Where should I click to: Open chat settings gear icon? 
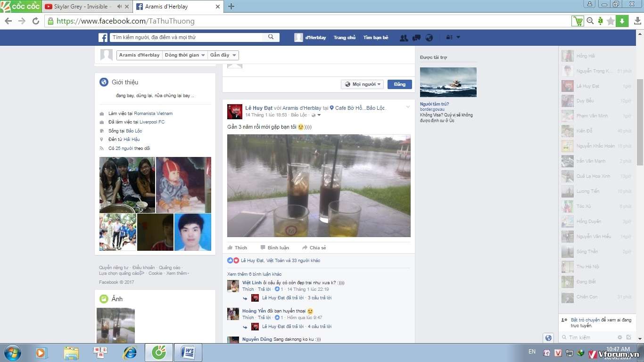click(x=620, y=337)
